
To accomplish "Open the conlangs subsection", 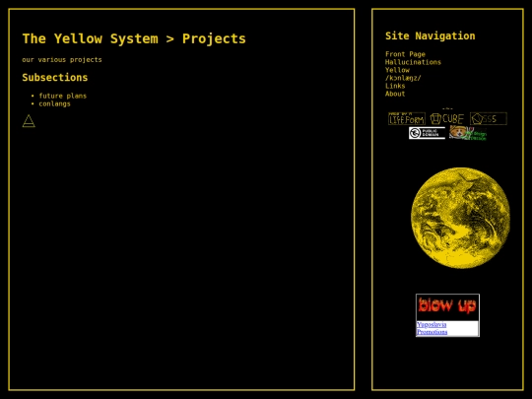I will [54, 103].
